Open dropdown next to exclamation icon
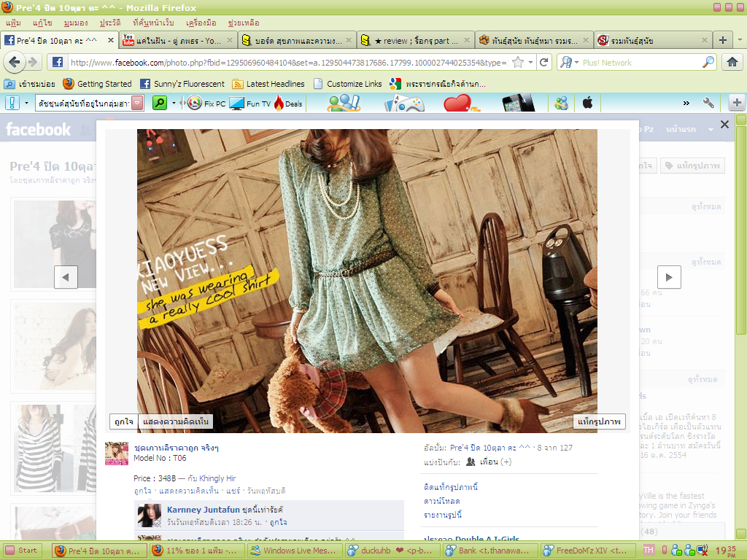 point(26,103)
